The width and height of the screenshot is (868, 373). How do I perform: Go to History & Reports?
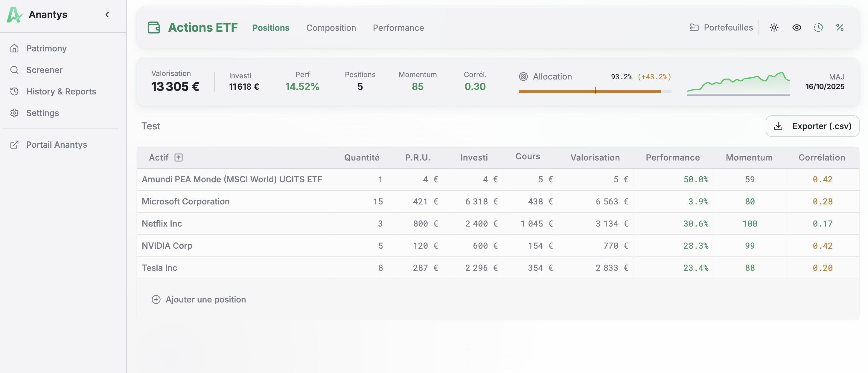pyautogui.click(x=61, y=91)
